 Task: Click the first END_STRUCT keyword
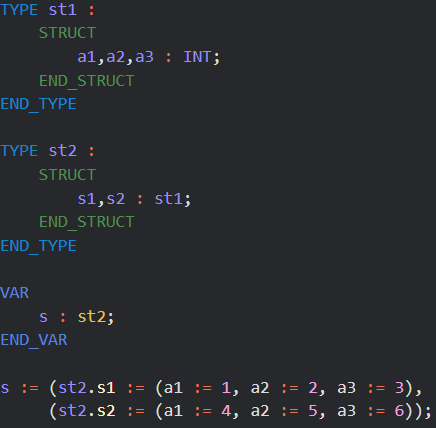[x=87, y=81]
